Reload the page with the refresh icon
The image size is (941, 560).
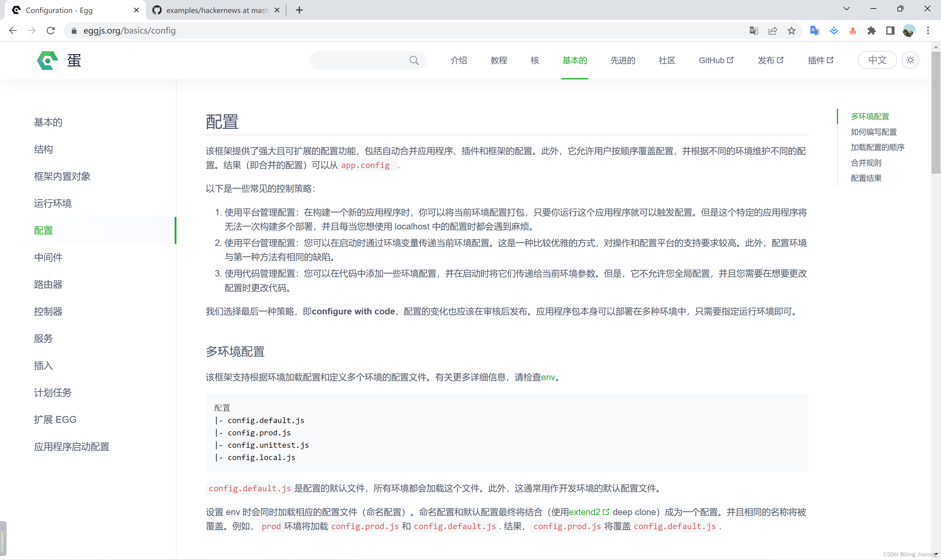coord(51,31)
